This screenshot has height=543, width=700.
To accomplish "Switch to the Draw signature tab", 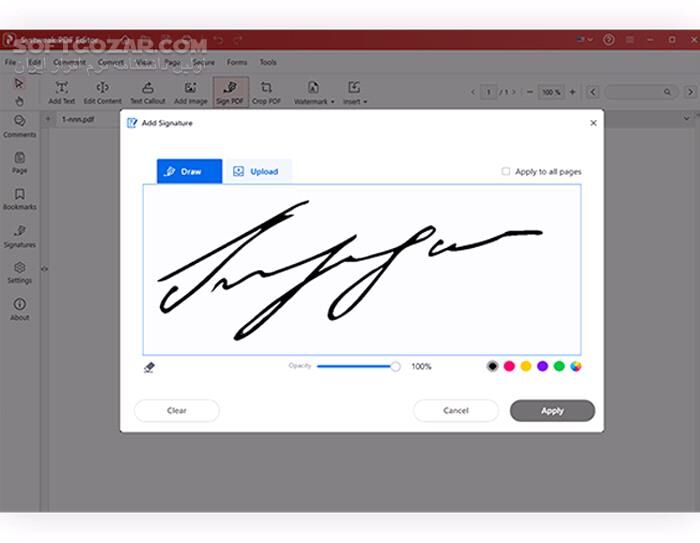I will (x=189, y=171).
